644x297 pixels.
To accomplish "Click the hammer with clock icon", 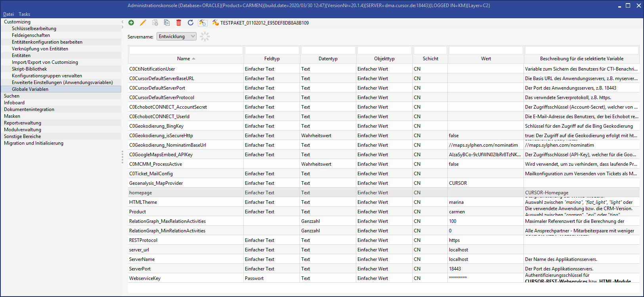I will (203, 23).
